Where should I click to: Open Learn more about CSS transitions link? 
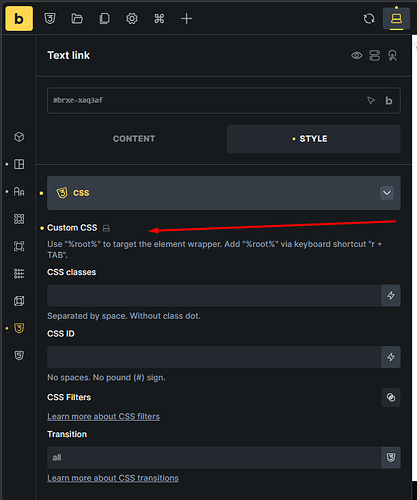113,478
